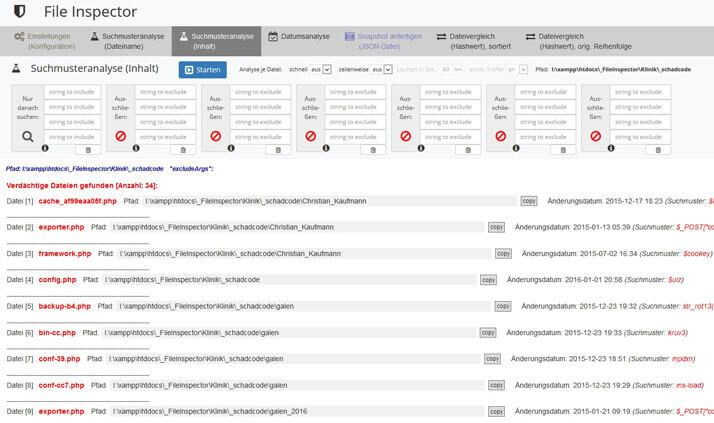Click copy button for config.php row
Viewport: 714px width, 423px height.
[488, 280]
